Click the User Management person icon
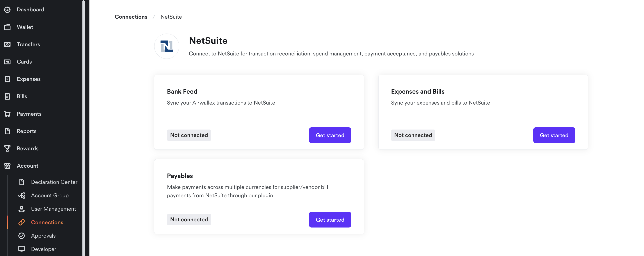The width and height of the screenshot is (644, 256). tap(22, 209)
